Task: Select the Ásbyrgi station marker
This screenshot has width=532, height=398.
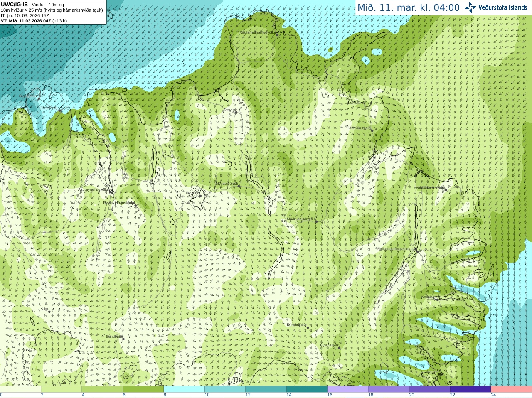Action: [236, 113]
